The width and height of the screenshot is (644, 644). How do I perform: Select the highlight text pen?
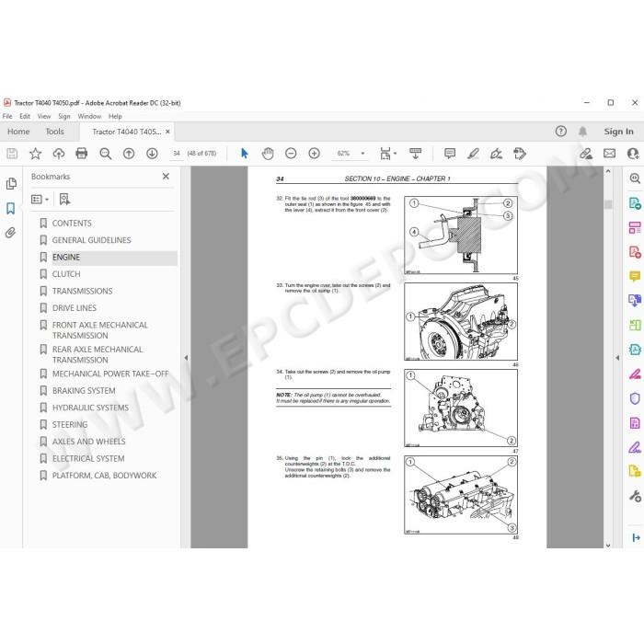[x=473, y=154]
